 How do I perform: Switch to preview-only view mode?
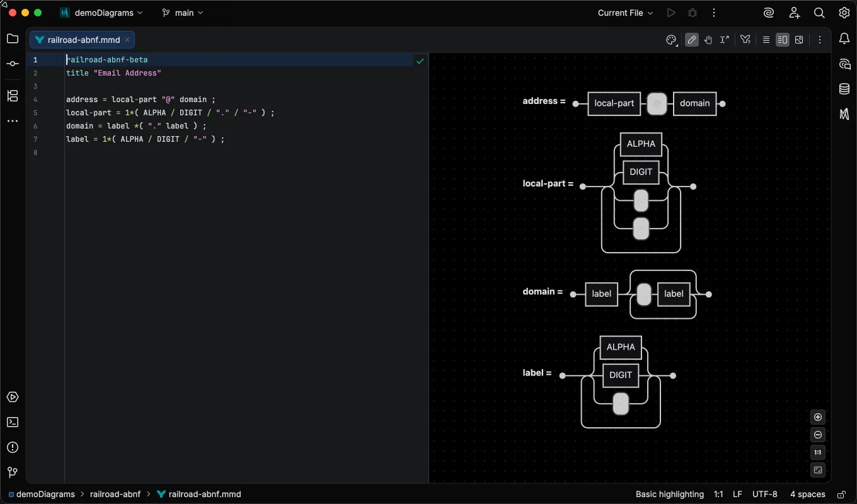tap(799, 40)
